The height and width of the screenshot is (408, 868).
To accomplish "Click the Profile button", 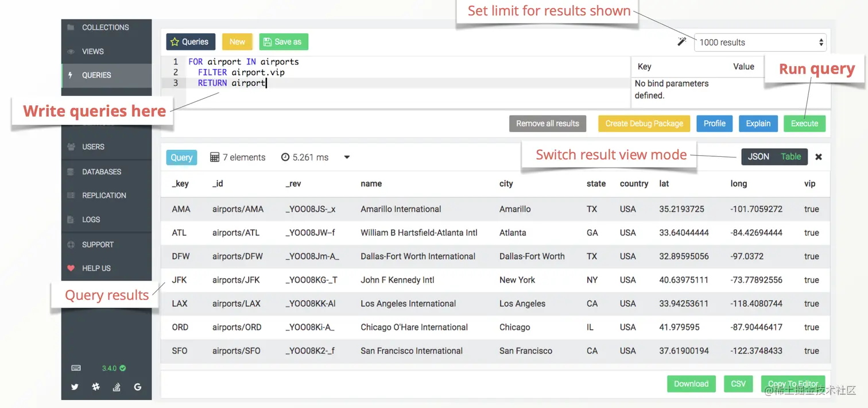I will pos(715,124).
